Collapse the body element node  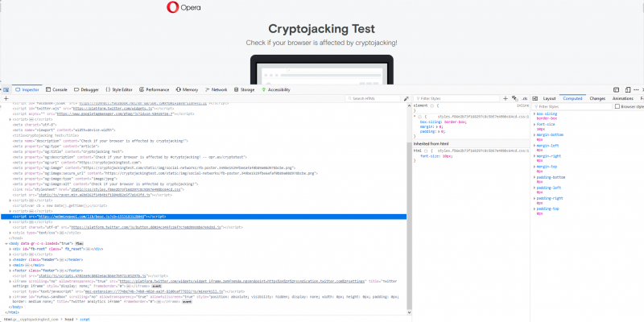[6, 244]
